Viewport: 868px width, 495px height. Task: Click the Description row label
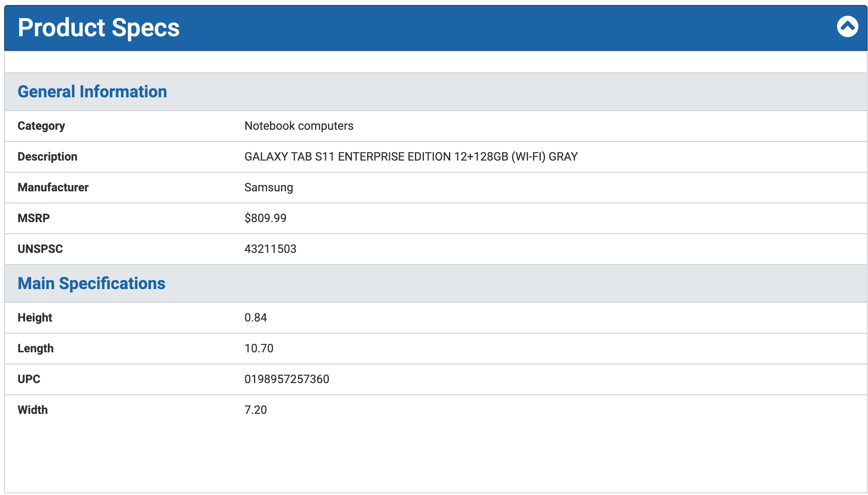[47, 156]
